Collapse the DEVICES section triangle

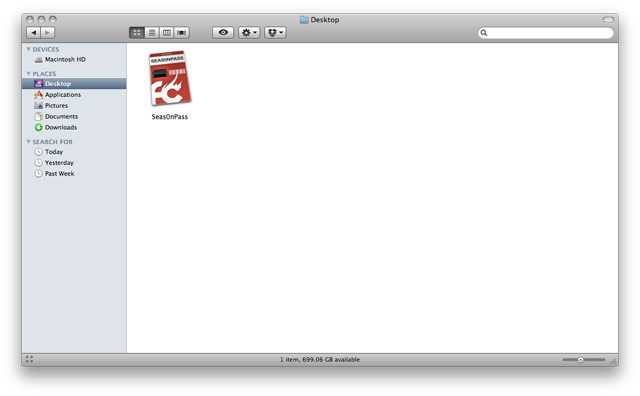tap(29, 49)
